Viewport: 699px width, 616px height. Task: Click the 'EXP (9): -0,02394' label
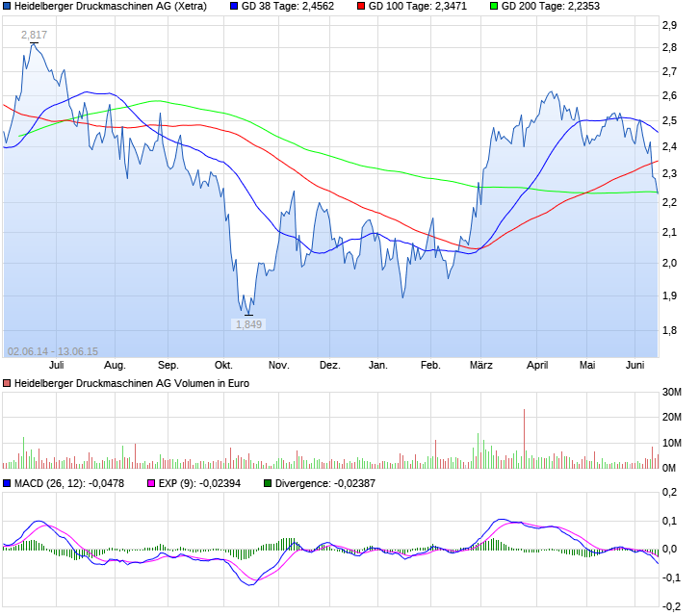199,483
